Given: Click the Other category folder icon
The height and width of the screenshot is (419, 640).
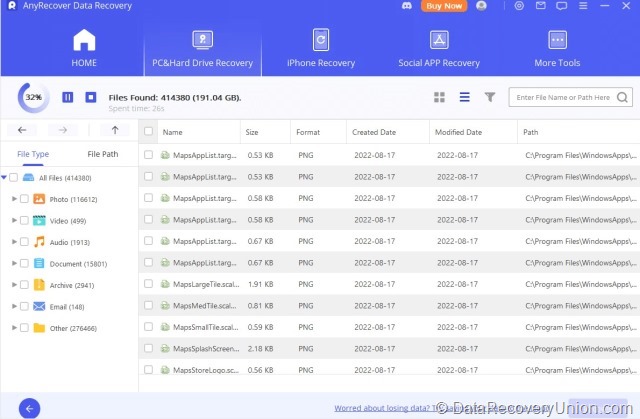Looking at the screenshot, I should [x=39, y=328].
